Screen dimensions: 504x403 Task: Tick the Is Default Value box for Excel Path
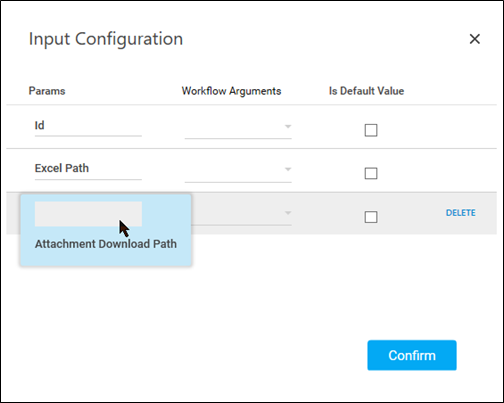pos(371,173)
